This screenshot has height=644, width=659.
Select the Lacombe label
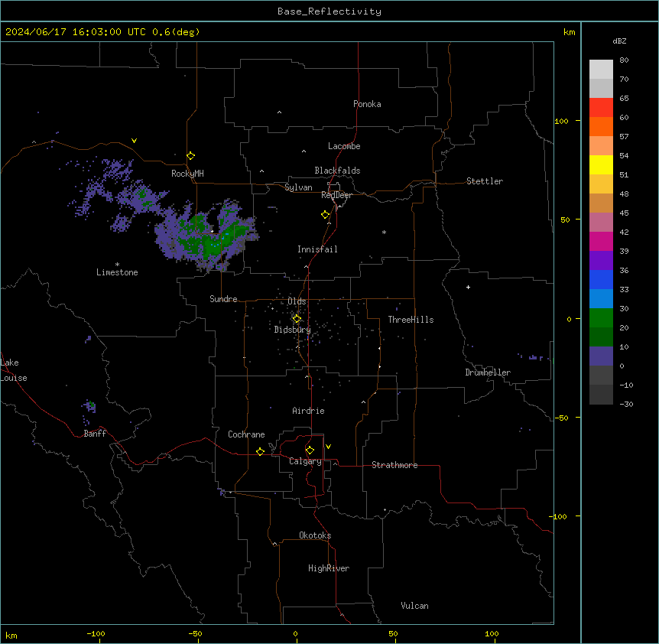344,146
